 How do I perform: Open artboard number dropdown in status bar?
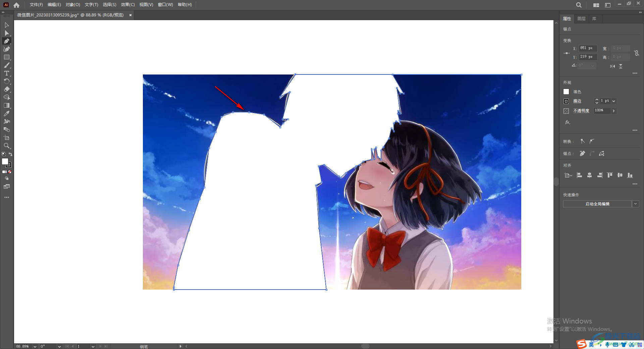click(x=93, y=346)
